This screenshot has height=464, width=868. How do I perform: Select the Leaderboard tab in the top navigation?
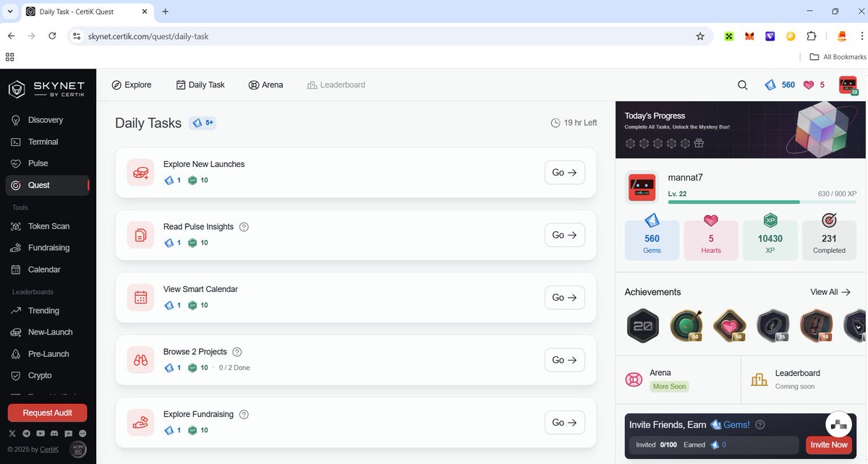(336, 85)
